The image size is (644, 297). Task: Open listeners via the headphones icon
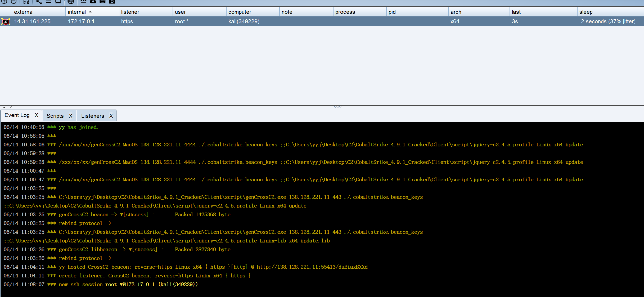click(26, 2)
